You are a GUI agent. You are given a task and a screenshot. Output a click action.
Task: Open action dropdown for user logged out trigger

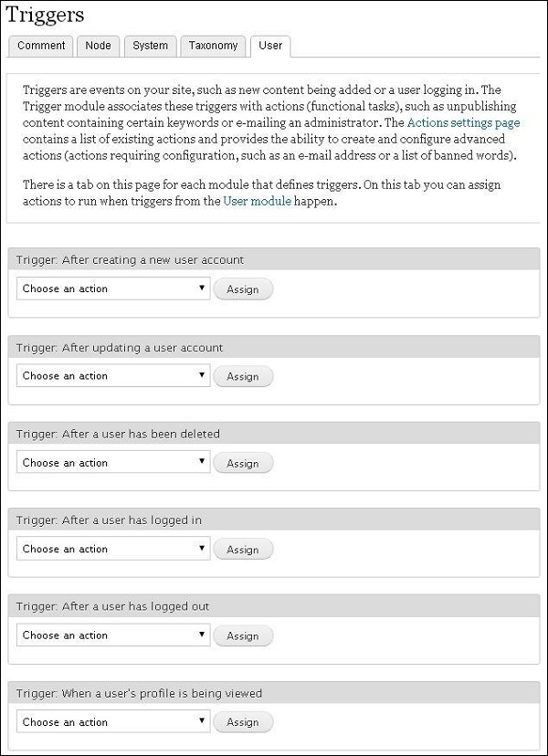click(111, 635)
